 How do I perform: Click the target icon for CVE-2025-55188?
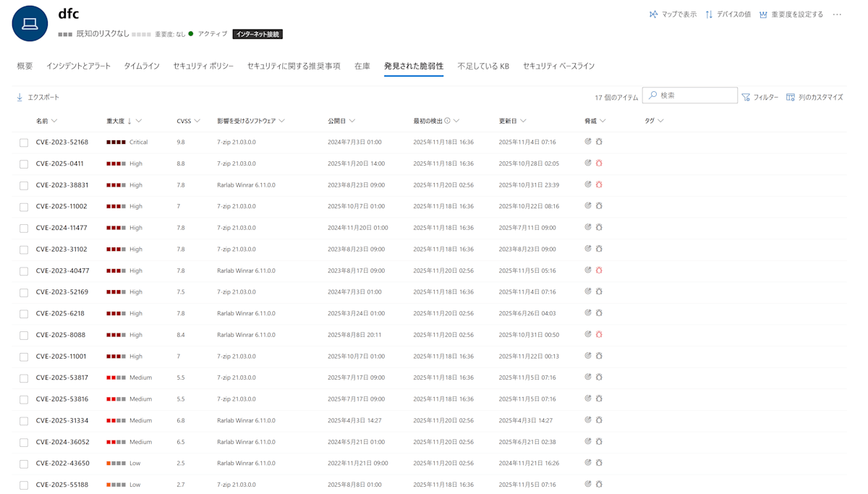click(588, 484)
